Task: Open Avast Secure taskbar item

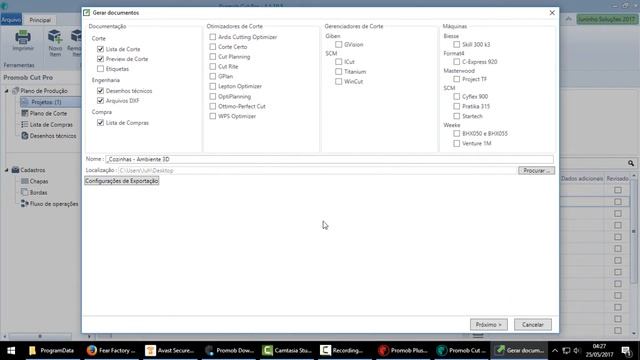Action: (x=169, y=350)
